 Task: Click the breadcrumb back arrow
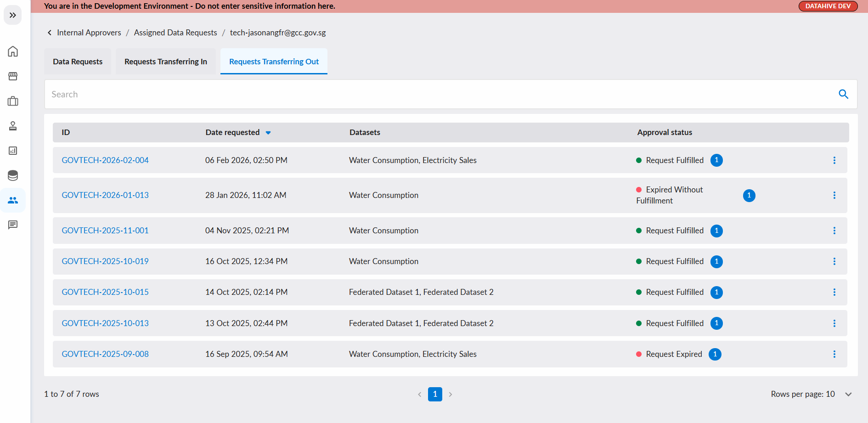coord(50,33)
